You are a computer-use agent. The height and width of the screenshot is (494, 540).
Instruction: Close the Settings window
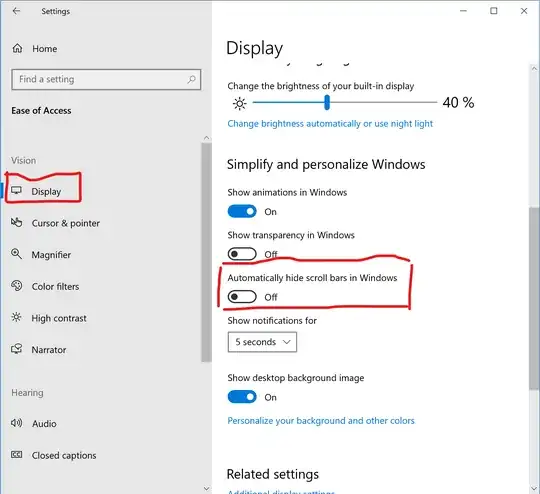(524, 11)
